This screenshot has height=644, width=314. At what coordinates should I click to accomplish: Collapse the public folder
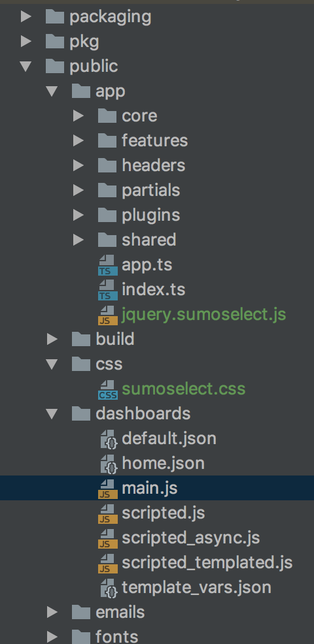click(x=26, y=66)
